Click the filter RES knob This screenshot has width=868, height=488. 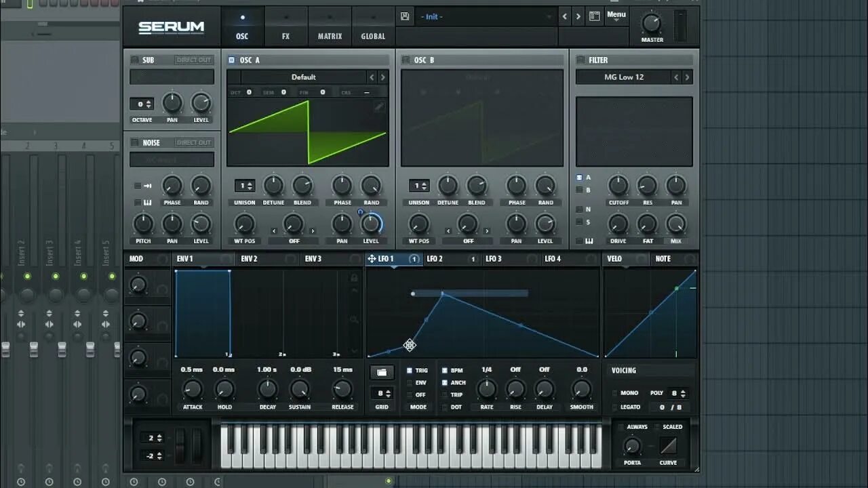tap(647, 185)
